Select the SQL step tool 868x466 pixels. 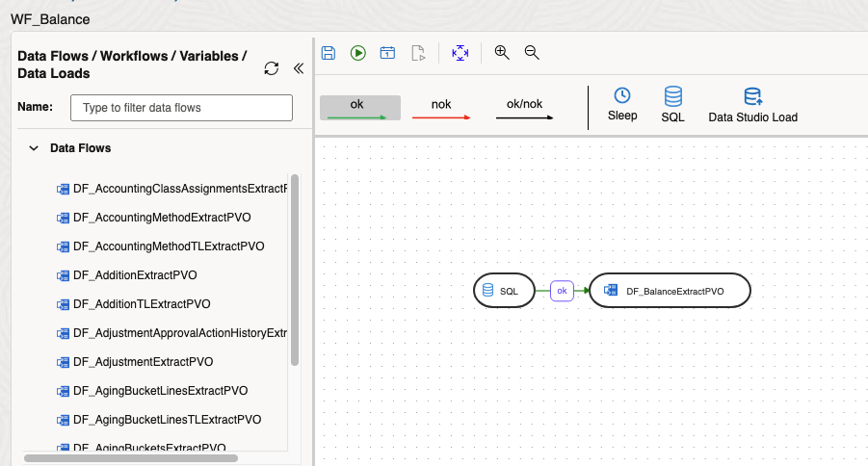[x=672, y=105]
